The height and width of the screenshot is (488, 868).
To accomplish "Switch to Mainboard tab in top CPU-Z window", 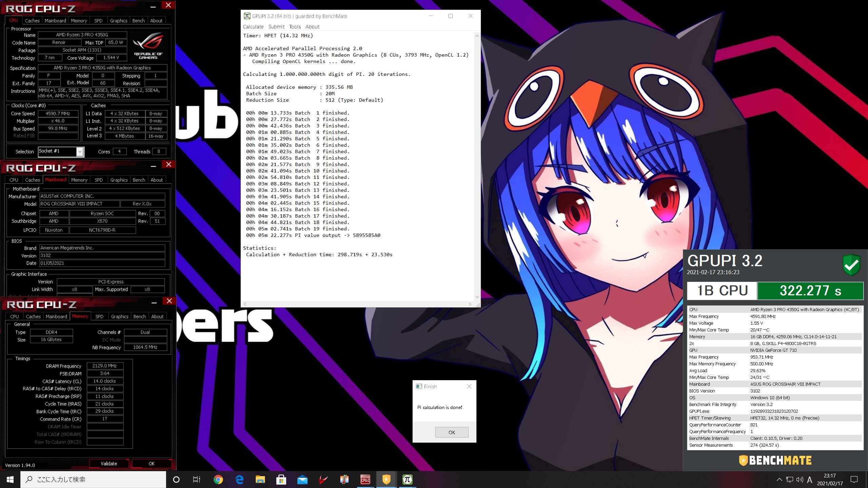I will pos(55,21).
